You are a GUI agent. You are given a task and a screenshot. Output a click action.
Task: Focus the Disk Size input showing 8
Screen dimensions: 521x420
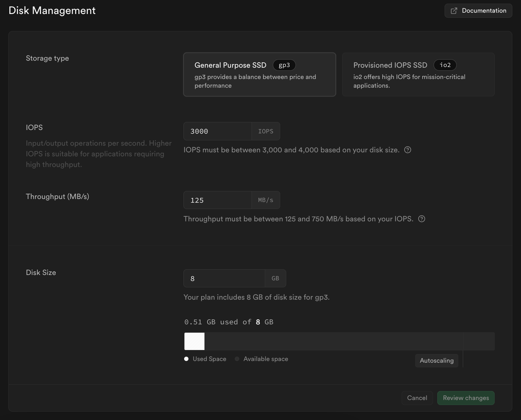224,278
